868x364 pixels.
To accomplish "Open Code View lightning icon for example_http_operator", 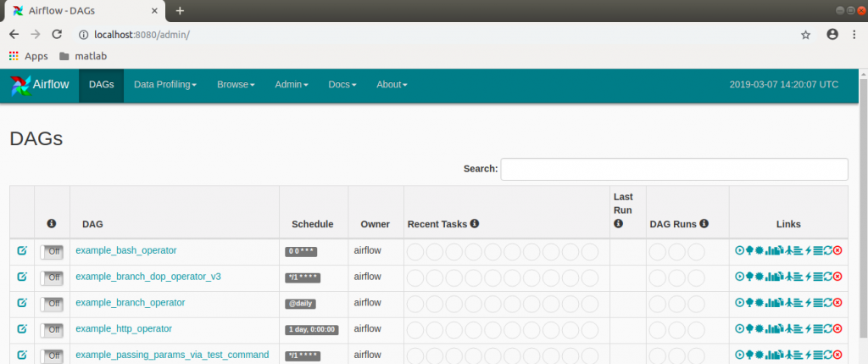I will tap(808, 328).
